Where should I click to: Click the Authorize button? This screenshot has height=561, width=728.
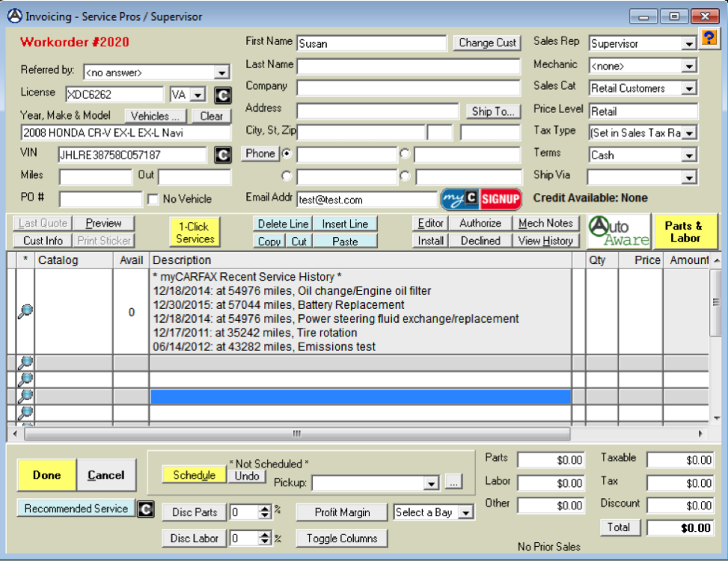480,223
